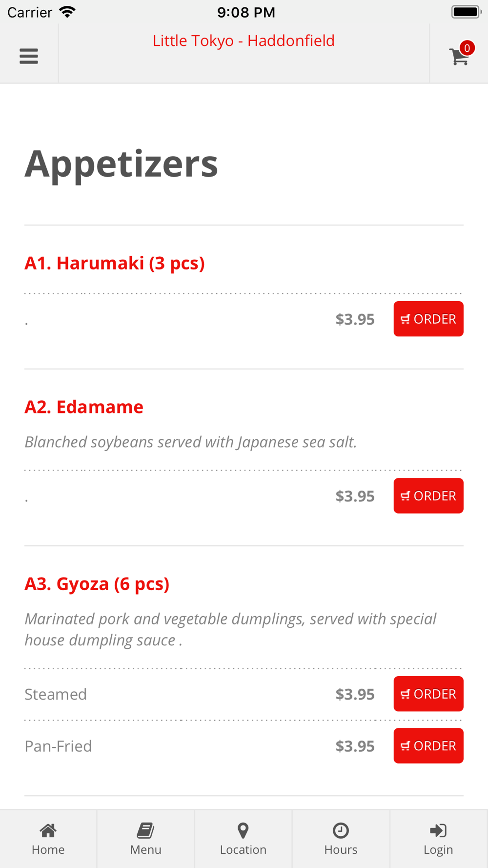Tap the Location pin icon
This screenshot has height=868, width=488.
243,830
